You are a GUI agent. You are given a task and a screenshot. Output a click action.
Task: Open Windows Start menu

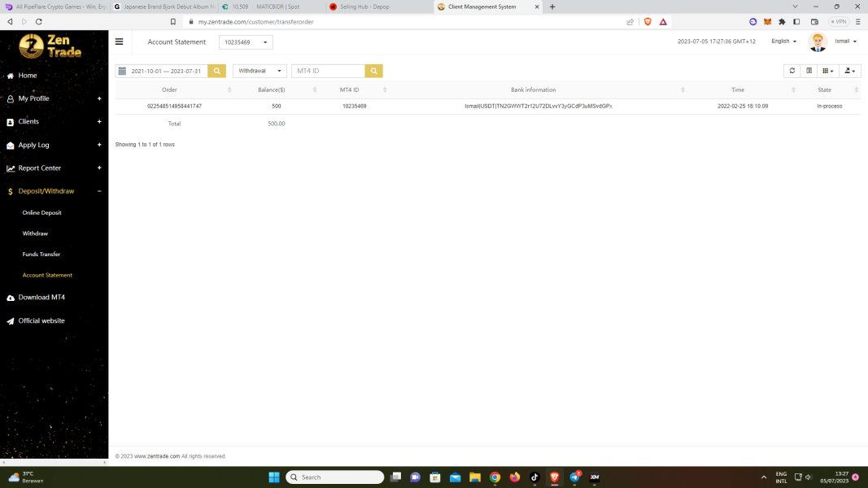click(274, 477)
